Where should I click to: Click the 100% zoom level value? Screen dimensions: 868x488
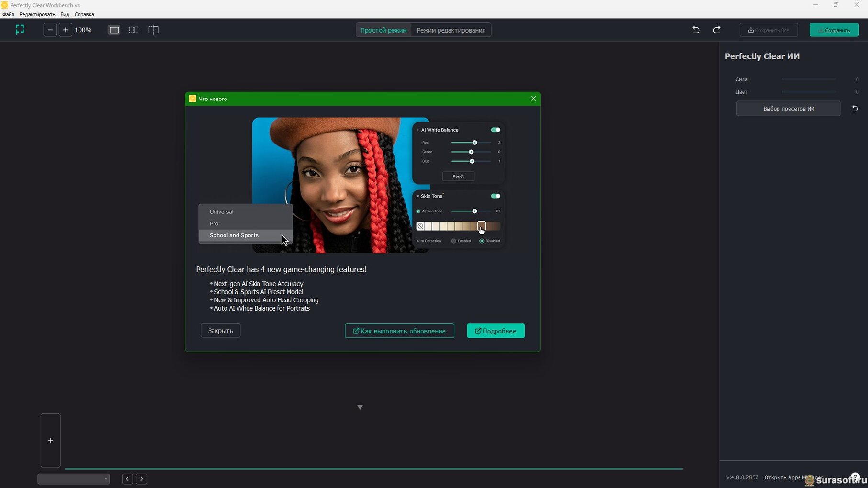[x=83, y=30]
